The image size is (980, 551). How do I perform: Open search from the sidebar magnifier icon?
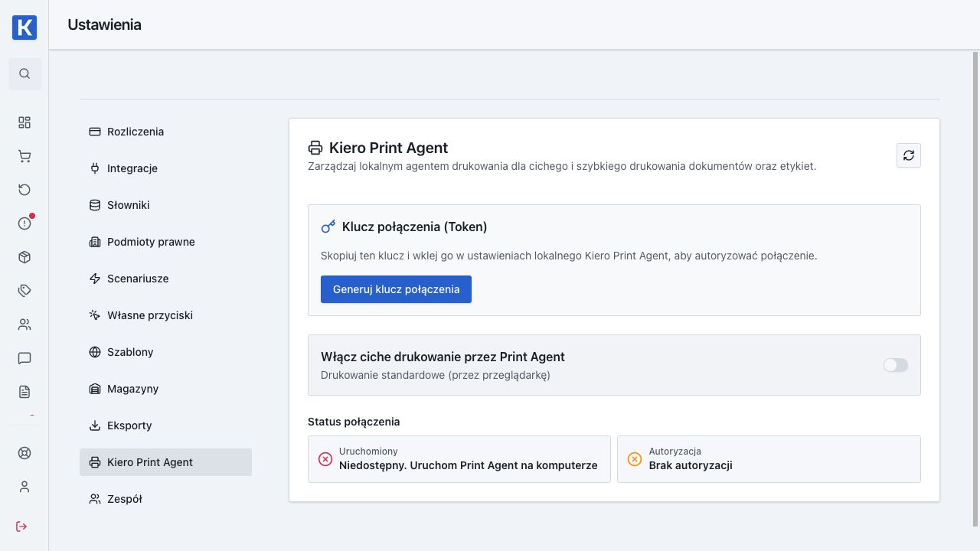coord(24,73)
